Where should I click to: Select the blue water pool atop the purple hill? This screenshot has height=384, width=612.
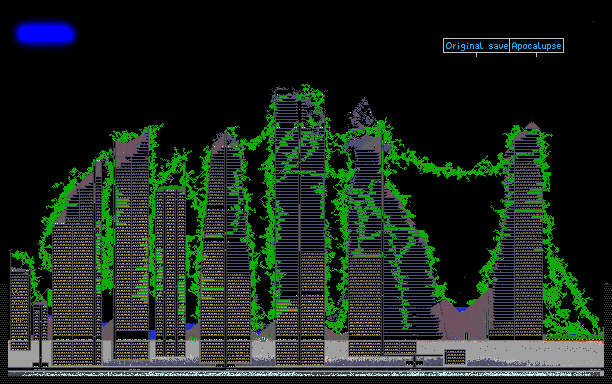click(x=462, y=309)
